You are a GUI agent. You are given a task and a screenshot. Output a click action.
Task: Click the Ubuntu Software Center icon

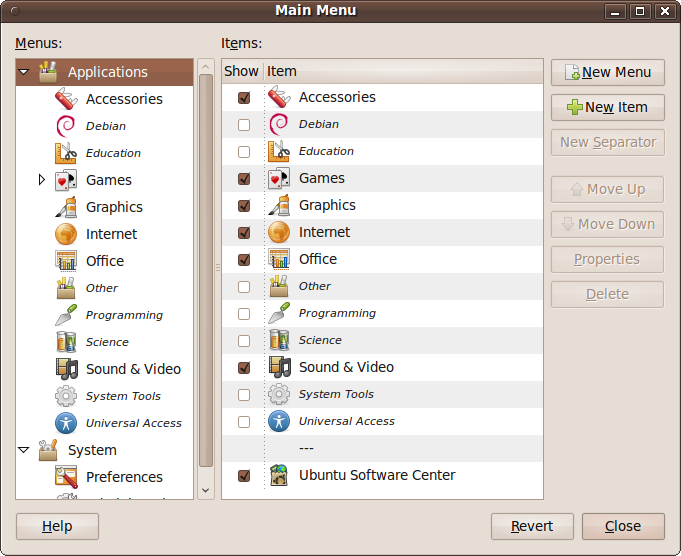(279, 475)
